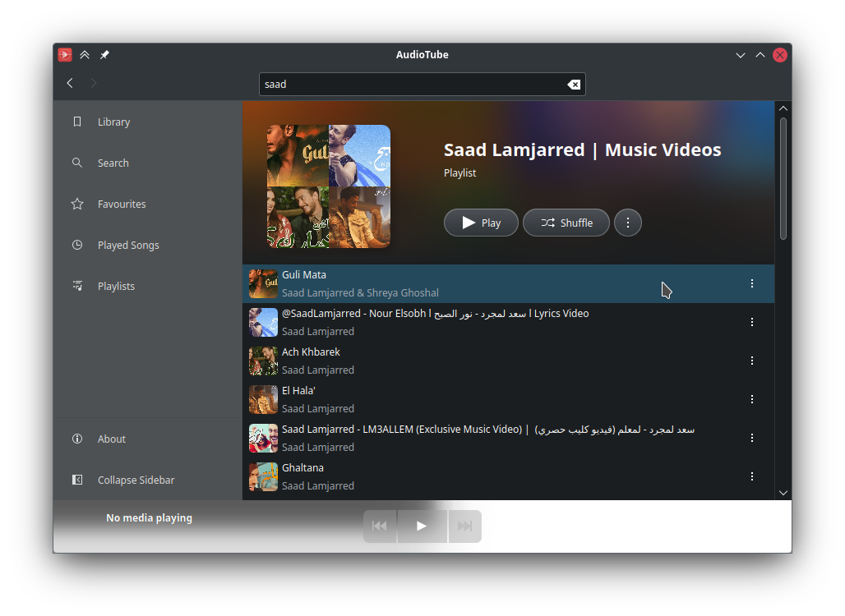
Task: Click the AudioTube app icon in titlebar
Action: click(x=65, y=54)
